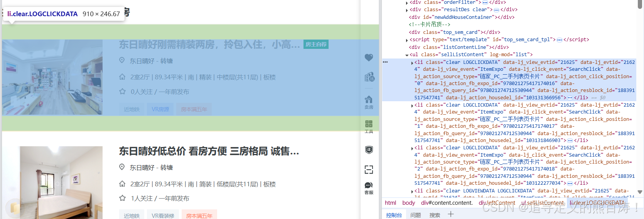
Task: Click the VR房源 tag on the first listing
Action: [160, 109]
